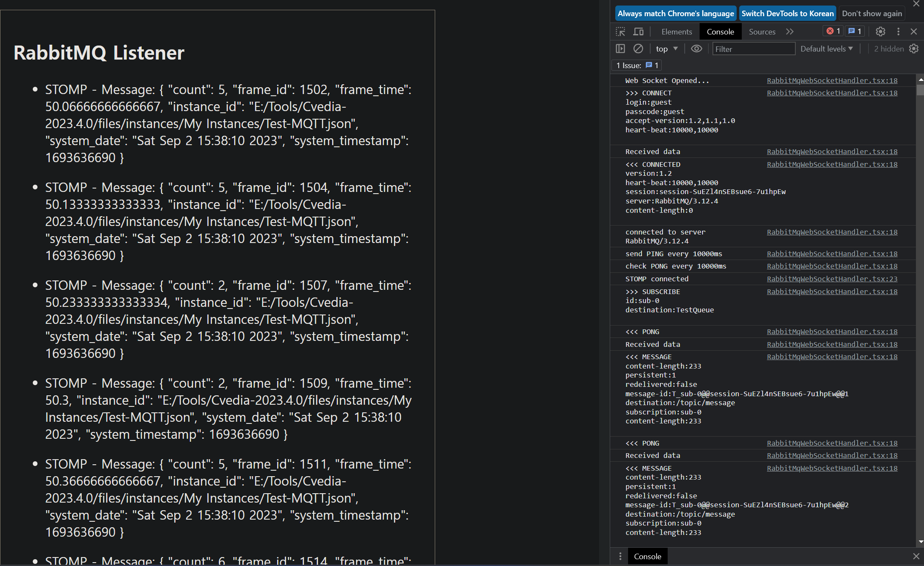Image resolution: width=924 pixels, height=566 pixels.
Task: Toggle the device toolbar icon
Action: pyautogui.click(x=638, y=31)
